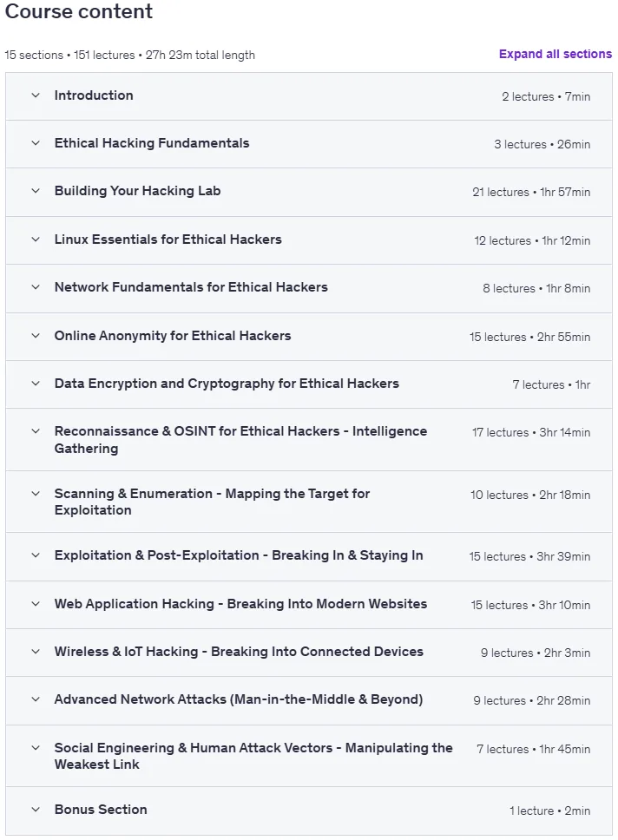This screenshot has height=840, width=618.
Task: Open Data Encryption and Cryptography chevron
Action: (36, 384)
